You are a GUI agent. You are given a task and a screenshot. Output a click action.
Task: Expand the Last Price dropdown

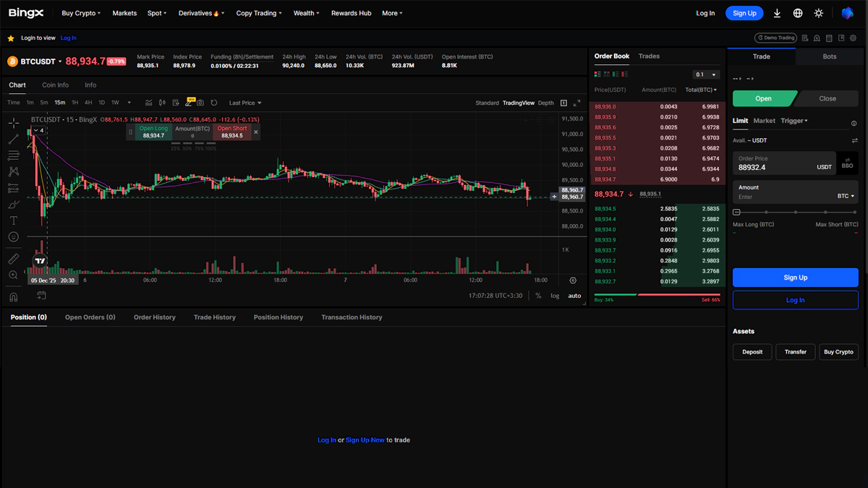pyautogui.click(x=245, y=103)
